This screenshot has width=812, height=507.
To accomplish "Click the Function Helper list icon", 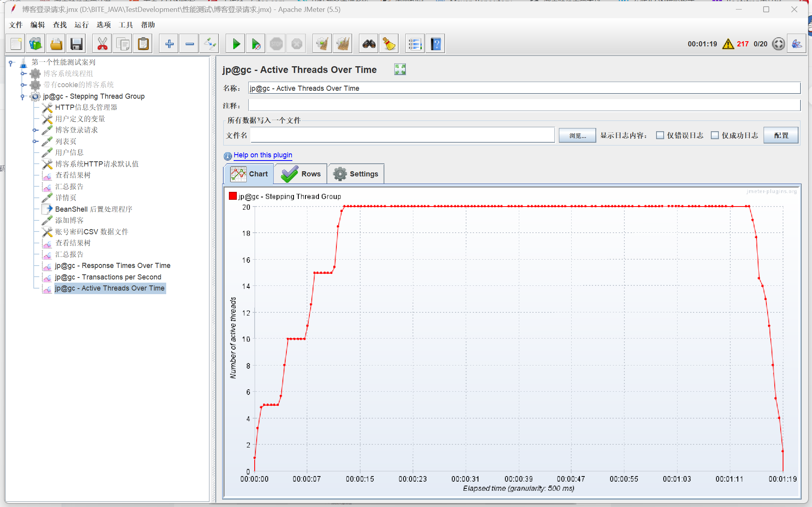I will click(415, 44).
